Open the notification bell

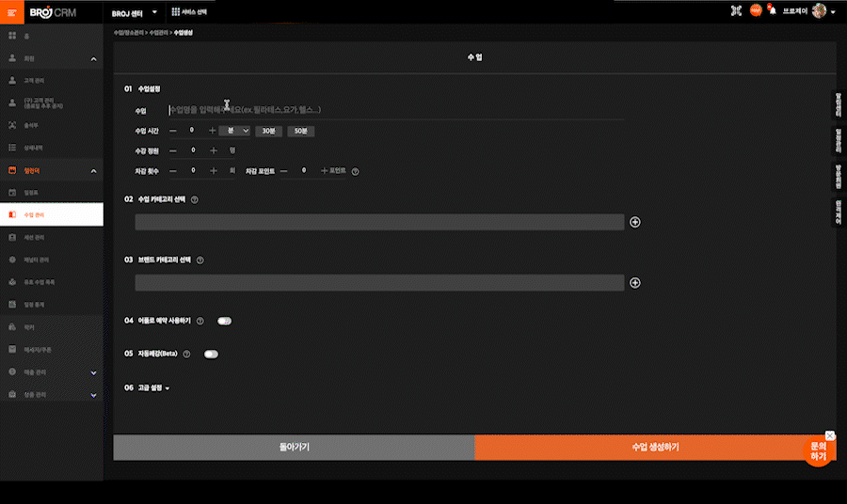[773, 10]
